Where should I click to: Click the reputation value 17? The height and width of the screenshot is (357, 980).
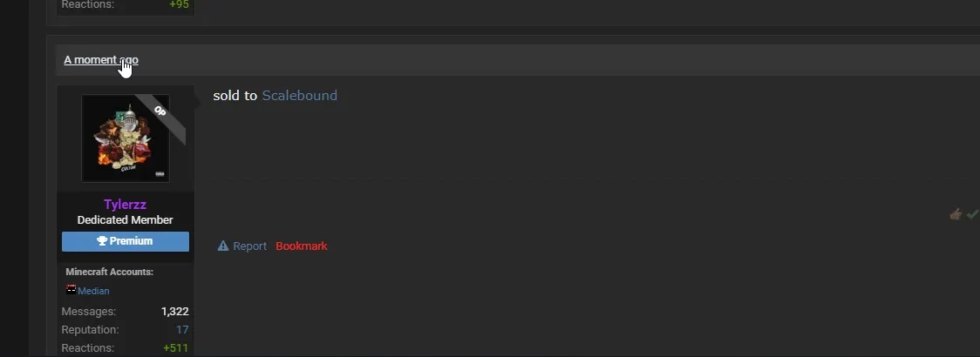(182, 330)
